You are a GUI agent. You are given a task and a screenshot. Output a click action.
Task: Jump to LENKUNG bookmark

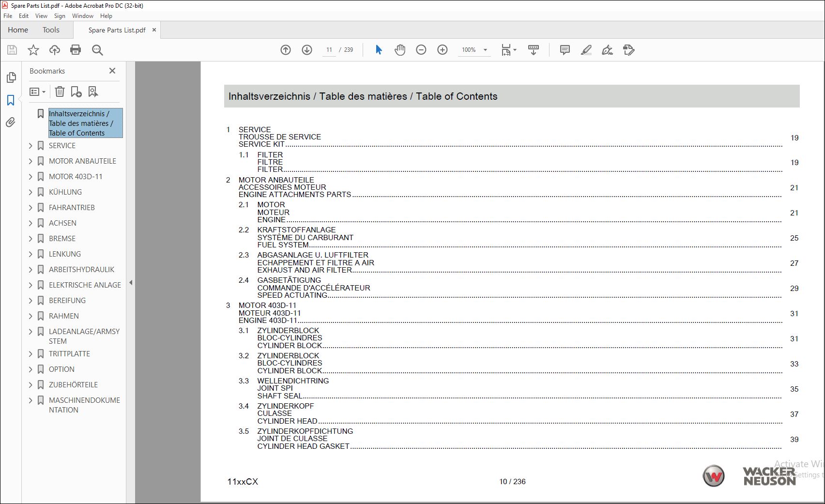[x=65, y=254]
